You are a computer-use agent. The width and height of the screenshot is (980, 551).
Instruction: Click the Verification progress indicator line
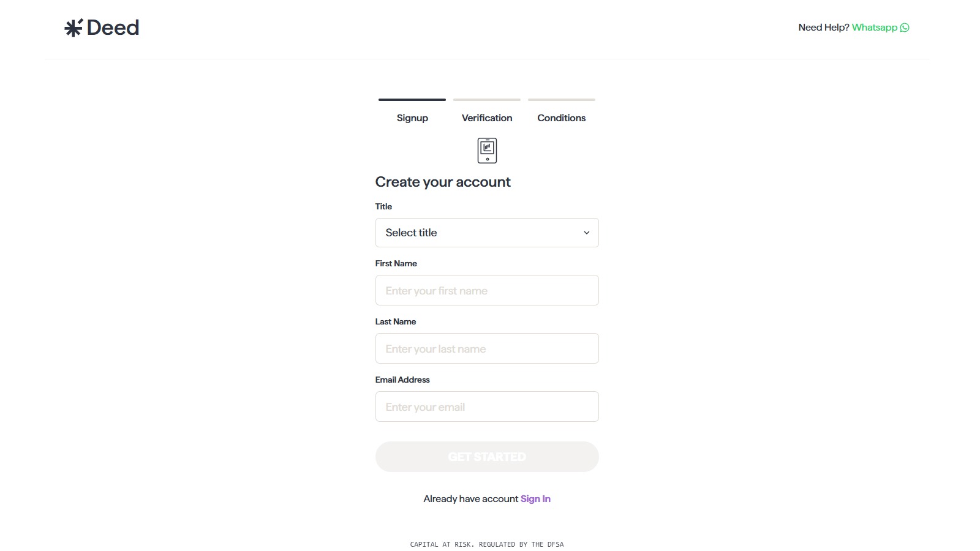[486, 99]
